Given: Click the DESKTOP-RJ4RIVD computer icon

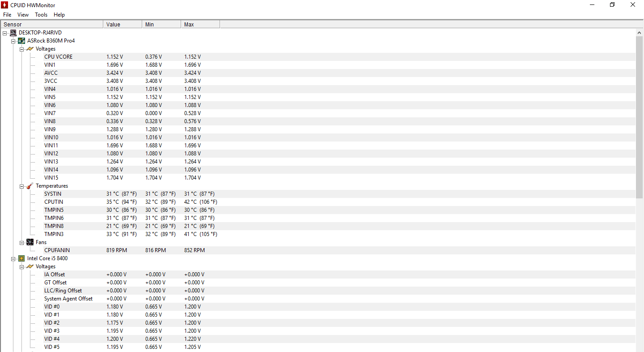Looking at the screenshot, I should tap(13, 33).
